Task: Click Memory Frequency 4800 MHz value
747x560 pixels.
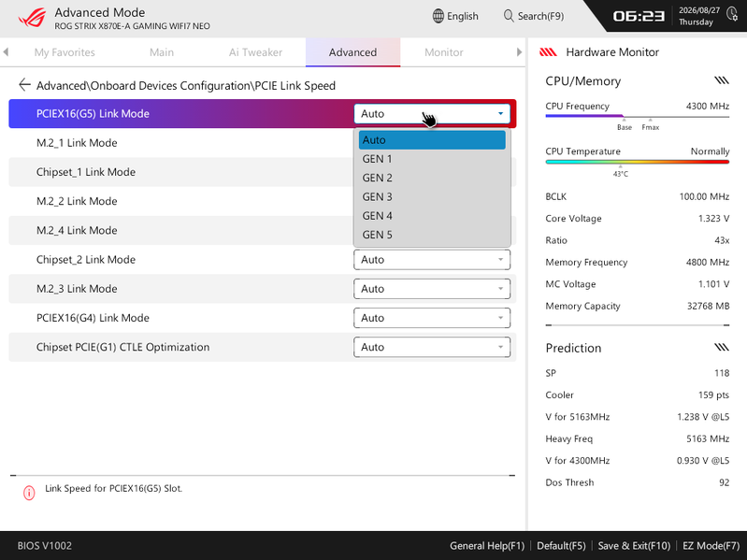Action: pyautogui.click(x=708, y=262)
